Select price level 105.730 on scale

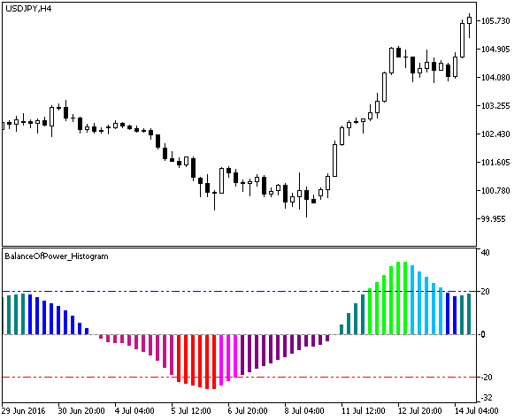[495, 21]
